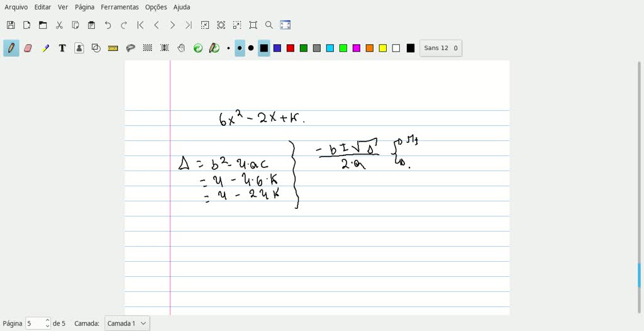Pick the orange color swatch
This screenshot has width=644, height=331.
click(x=370, y=48)
